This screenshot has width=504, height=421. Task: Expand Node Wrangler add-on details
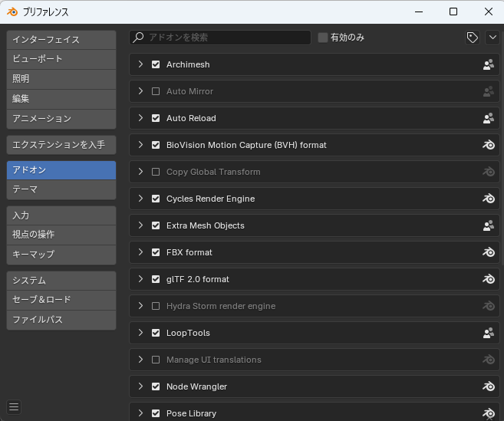[140, 386]
